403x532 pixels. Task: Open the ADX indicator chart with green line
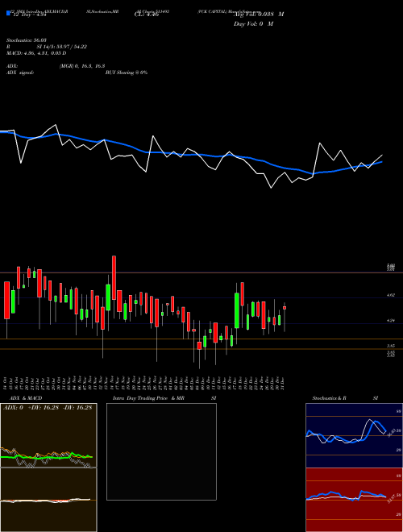pos(48,435)
